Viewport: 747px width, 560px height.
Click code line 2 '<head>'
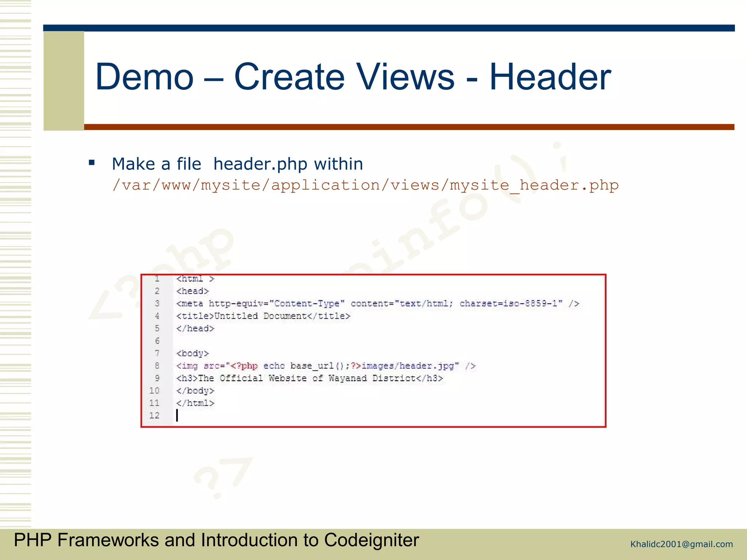(193, 291)
